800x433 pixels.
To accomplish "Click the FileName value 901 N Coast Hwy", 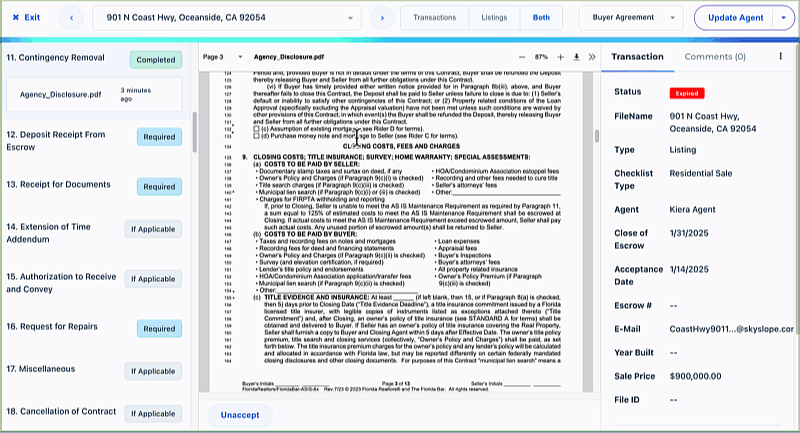I will coord(713,122).
